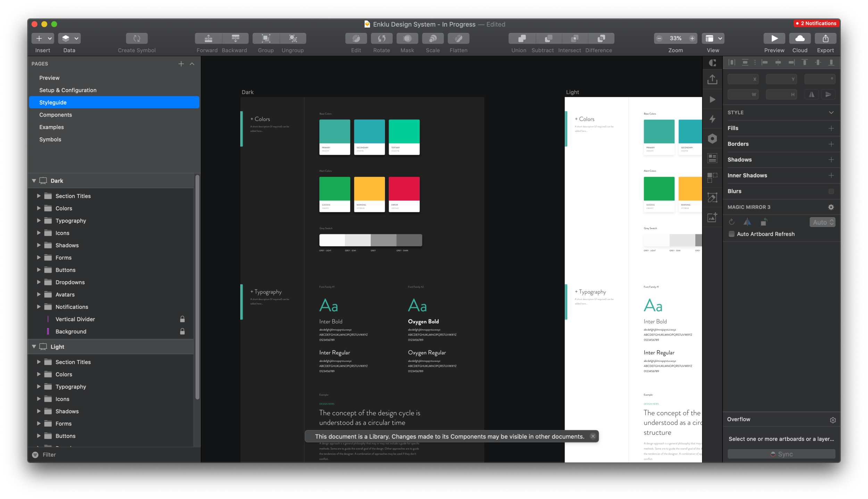Click the Flatten icon
This screenshot has height=499, width=868.
pos(459,39)
